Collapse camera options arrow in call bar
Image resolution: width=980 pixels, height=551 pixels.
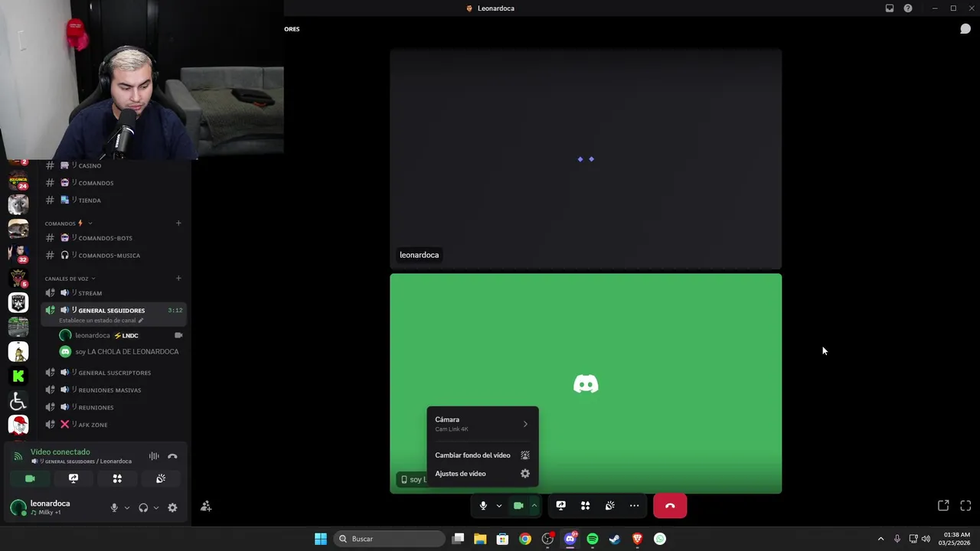click(534, 506)
